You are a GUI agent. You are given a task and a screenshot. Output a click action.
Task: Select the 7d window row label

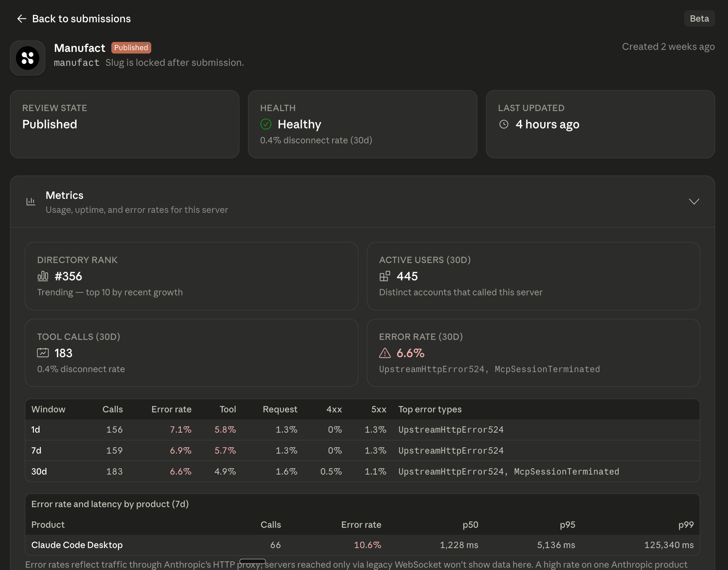[x=36, y=451]
